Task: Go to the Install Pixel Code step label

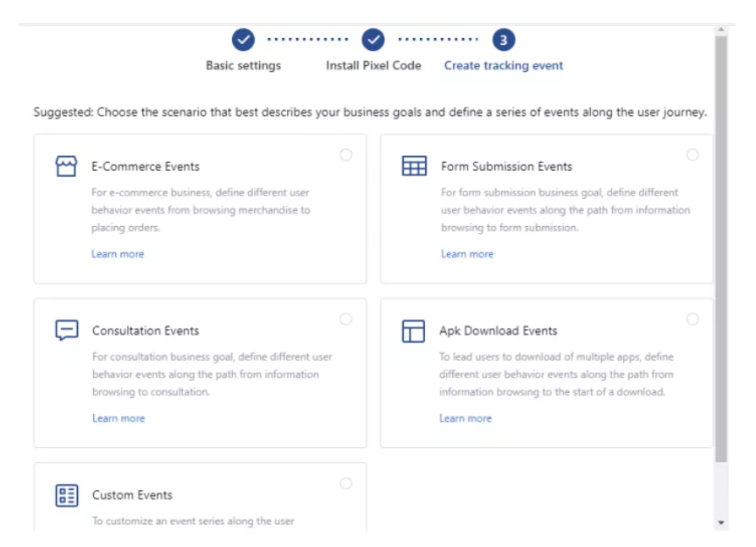Action: [x=373, y=65]
